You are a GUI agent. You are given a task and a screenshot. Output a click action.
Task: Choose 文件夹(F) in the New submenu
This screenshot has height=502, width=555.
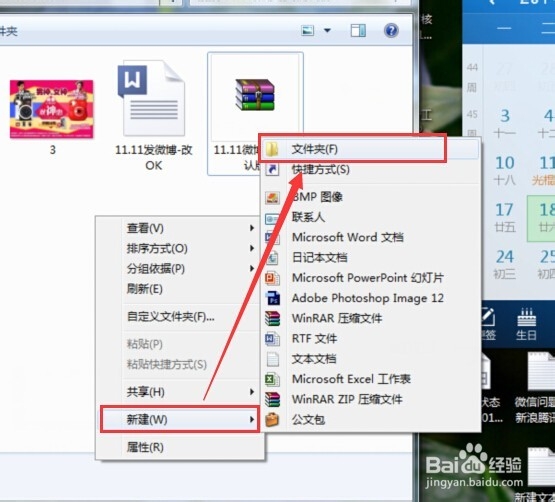[370, 149]
